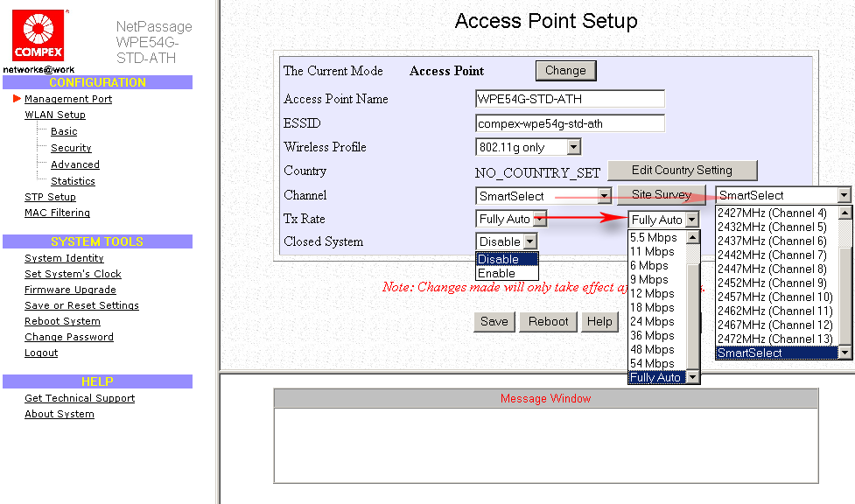Select 12 Mbps rate
The image size is (855, 504).
pos(657,293)
